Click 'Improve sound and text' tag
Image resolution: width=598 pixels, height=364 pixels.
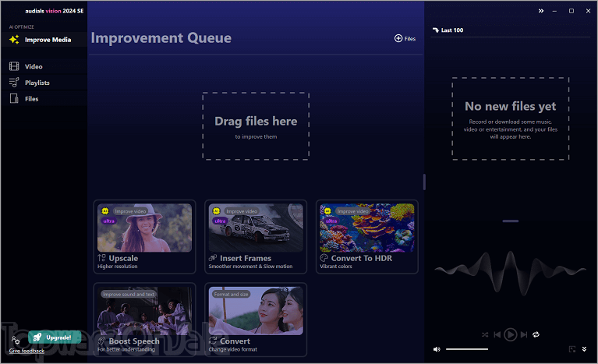[129, 295]
